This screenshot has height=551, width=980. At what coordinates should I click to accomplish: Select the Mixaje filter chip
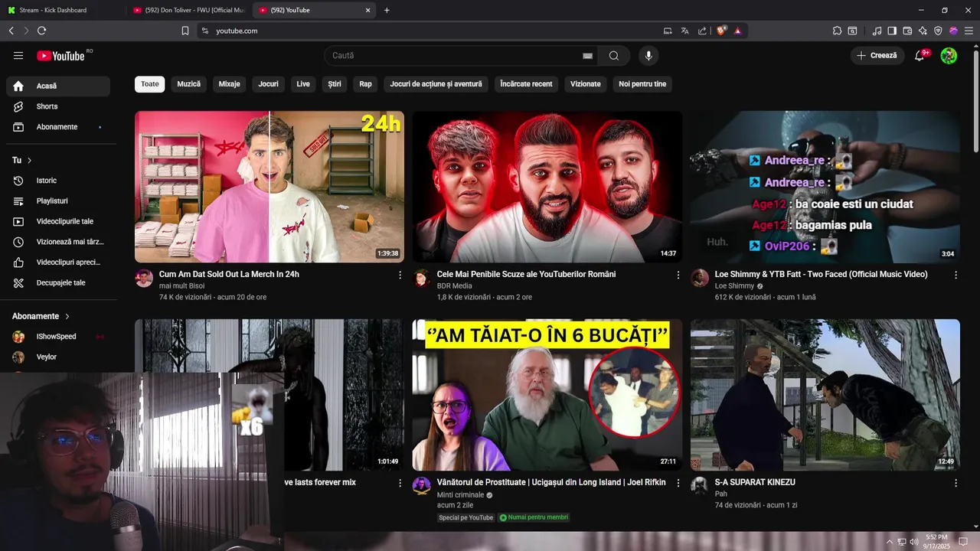(230, 84)
